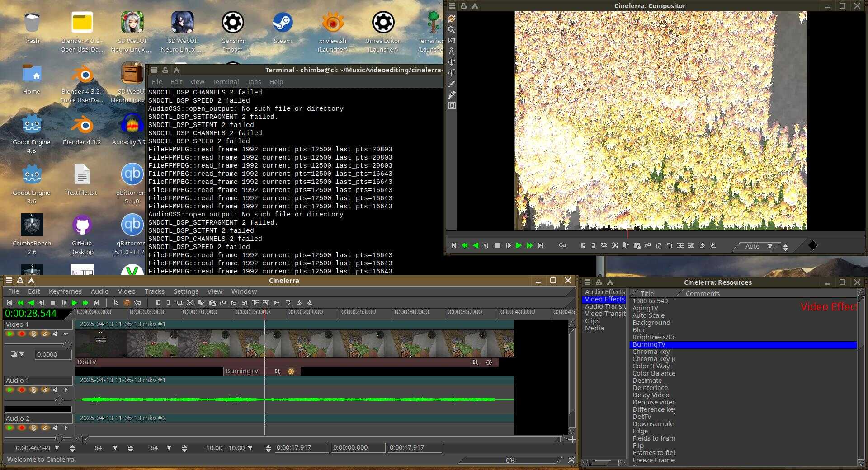Adjust the Video 1 fade slider

click(67, 344)
